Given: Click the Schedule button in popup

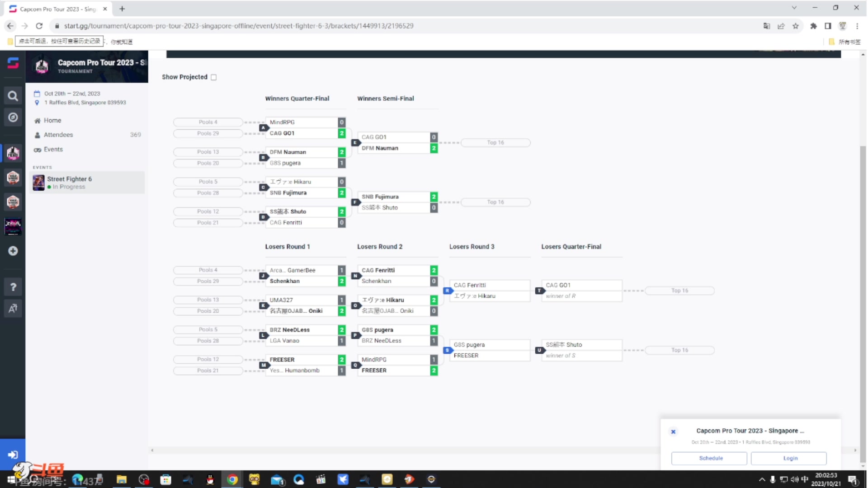Looking at the screenshot, I should tap(709, 459).
